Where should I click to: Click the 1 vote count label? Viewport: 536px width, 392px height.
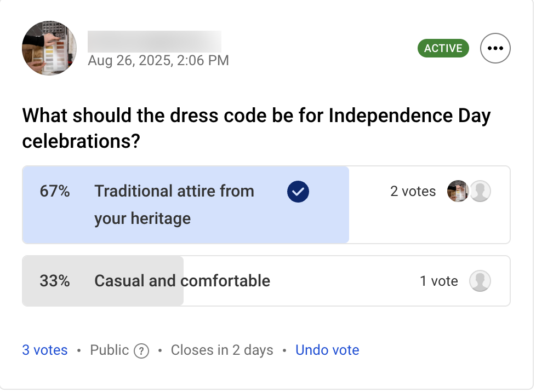point(438,281)
